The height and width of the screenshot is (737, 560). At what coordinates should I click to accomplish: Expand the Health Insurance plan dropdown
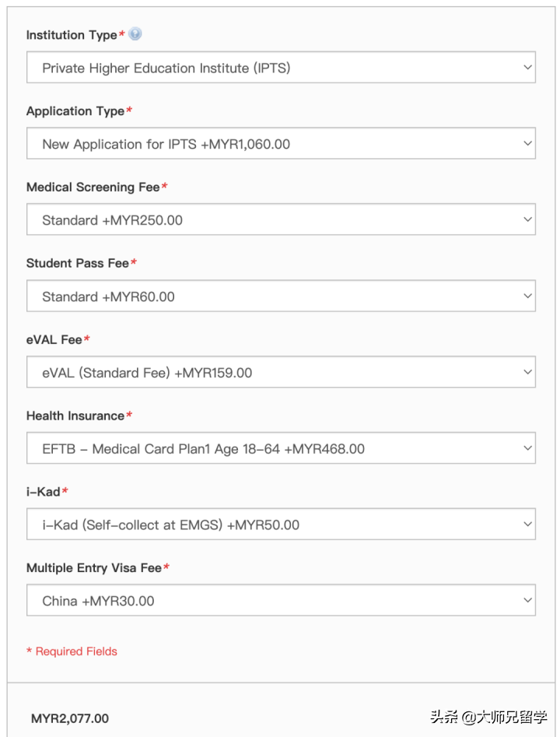pyautogui.click(x=280, y=448)
